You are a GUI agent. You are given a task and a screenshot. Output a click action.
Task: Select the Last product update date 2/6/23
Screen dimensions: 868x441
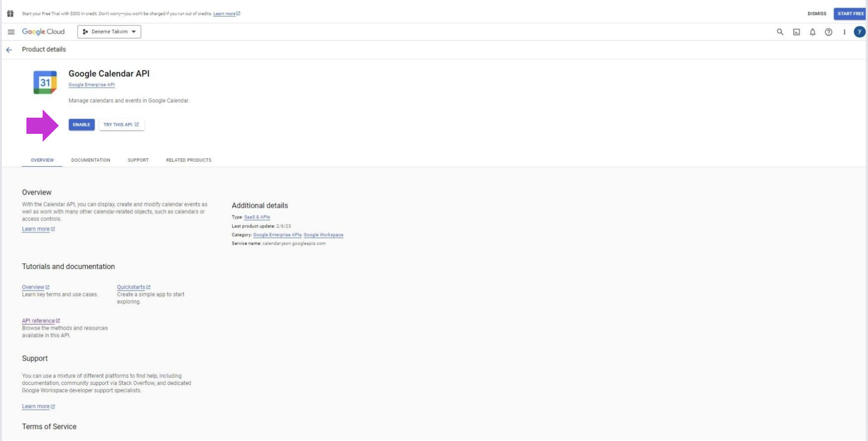[283, 226]
